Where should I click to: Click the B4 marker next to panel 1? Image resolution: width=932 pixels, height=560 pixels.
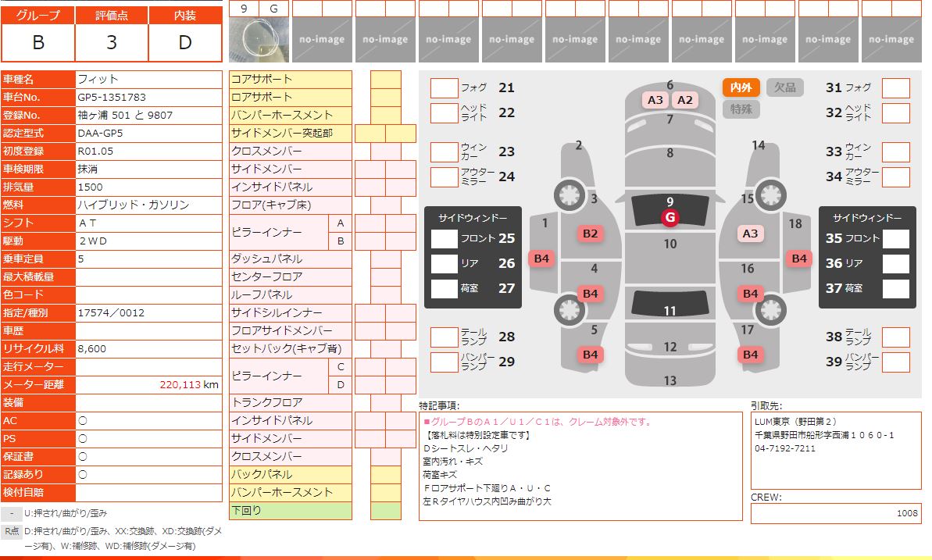coord(541,259)
